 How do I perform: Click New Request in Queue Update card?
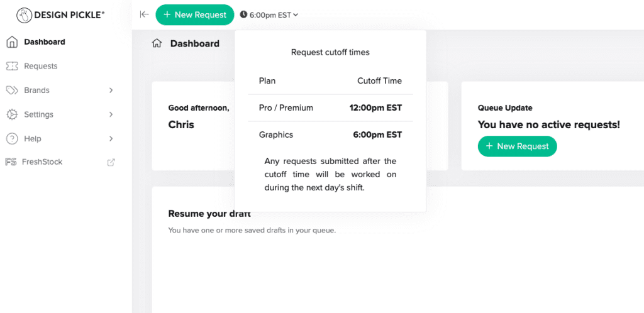517,146
